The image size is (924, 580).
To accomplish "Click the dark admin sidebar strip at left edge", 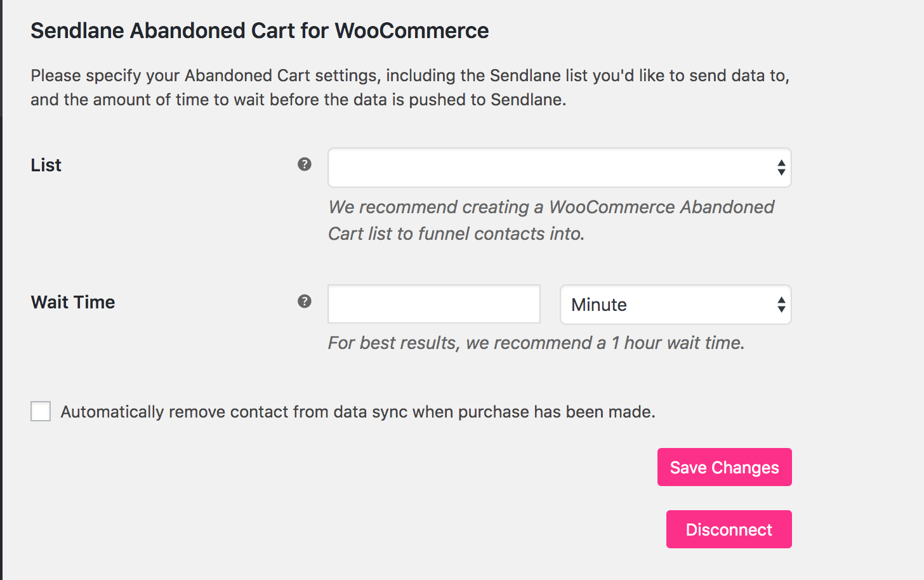I will tap(1, 290).
